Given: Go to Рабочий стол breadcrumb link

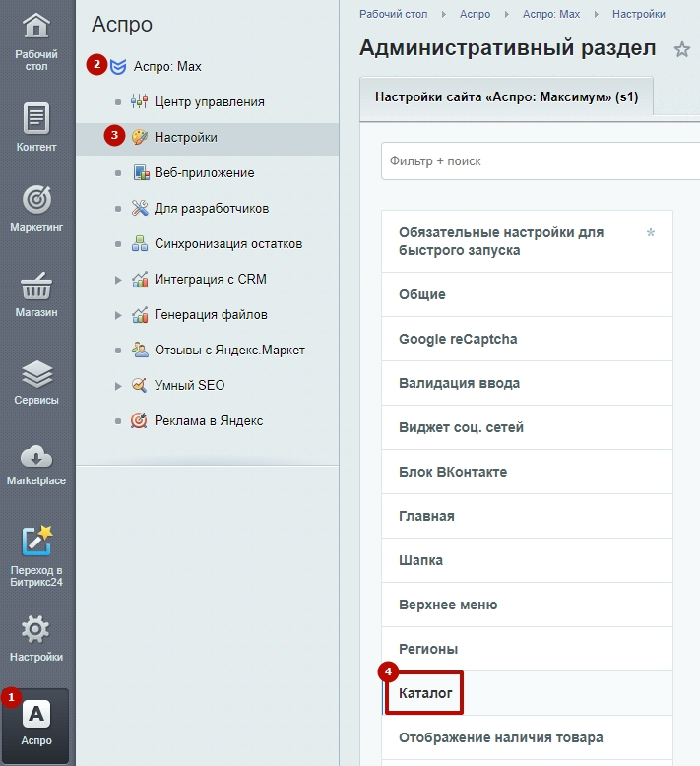Looking at the screenshot, I should [x=393, y=14].
